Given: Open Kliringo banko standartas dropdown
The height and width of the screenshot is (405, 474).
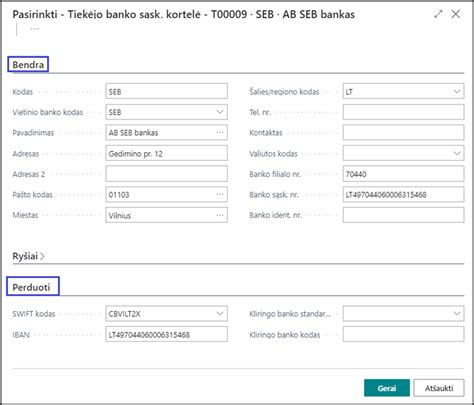Looking at the screenshot, I should coord(457,314).
